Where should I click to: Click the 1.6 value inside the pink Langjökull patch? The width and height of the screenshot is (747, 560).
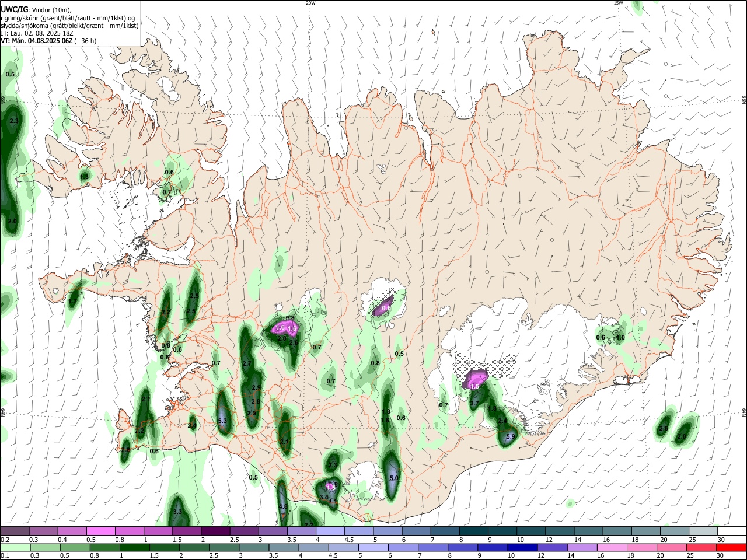[x=280, y=328]
